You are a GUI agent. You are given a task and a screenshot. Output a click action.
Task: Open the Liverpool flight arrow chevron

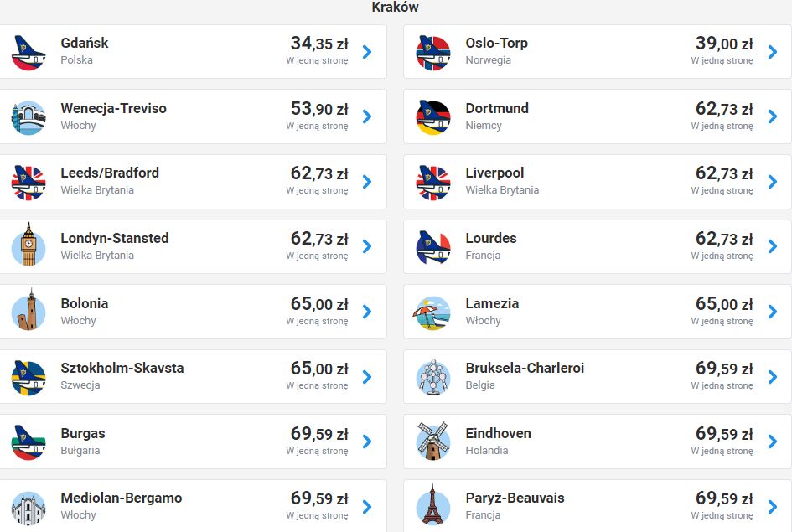pos(772,182)
